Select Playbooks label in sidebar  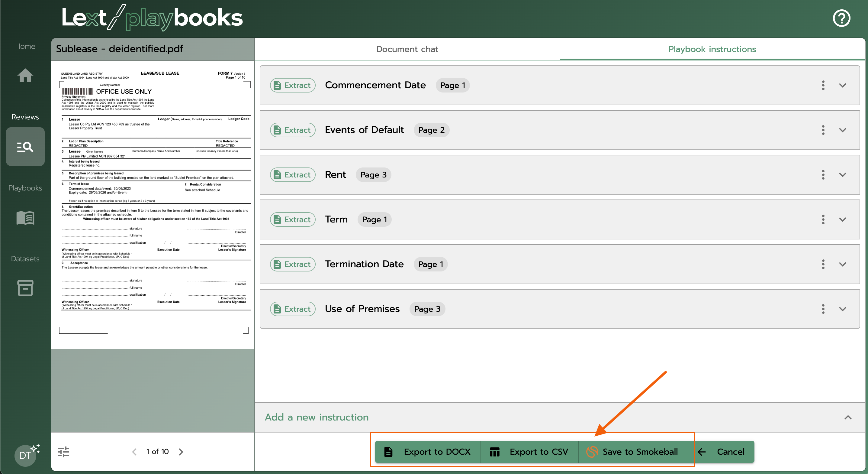pyautogui.click(x=25, y=188)
